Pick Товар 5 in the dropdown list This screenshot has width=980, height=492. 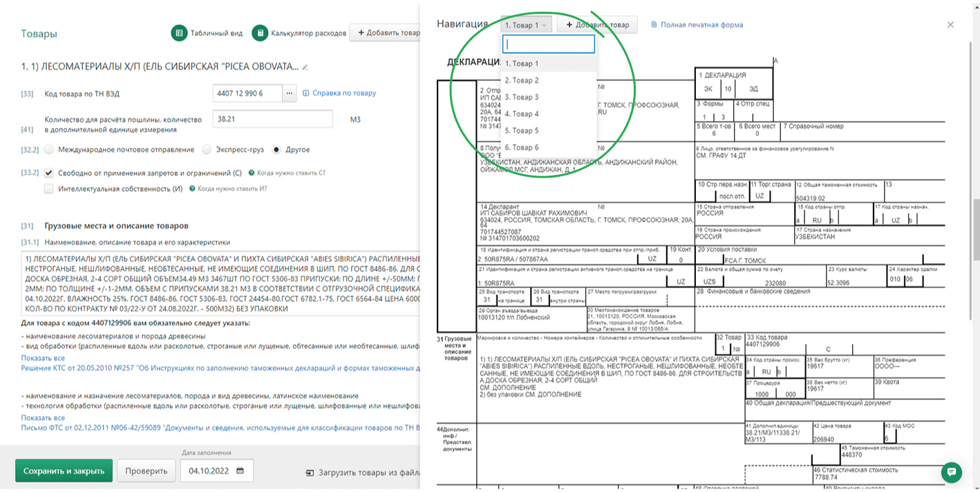tap(522, 131)
